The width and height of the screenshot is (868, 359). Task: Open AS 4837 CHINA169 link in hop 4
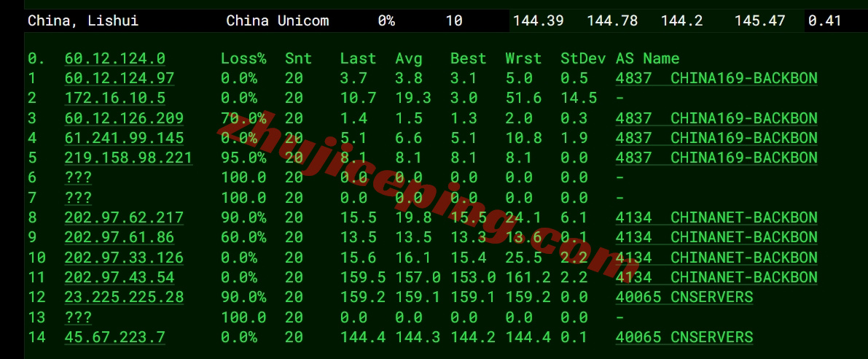point(716,138)
